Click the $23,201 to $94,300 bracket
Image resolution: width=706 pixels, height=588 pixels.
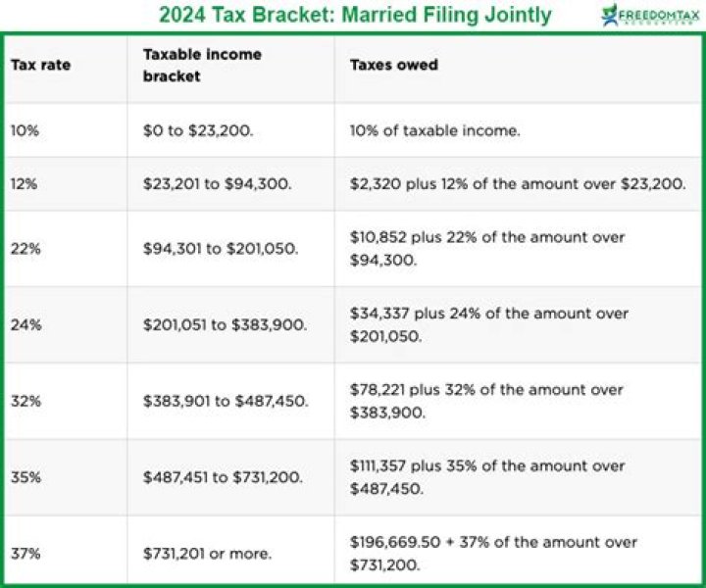[213, 183]
